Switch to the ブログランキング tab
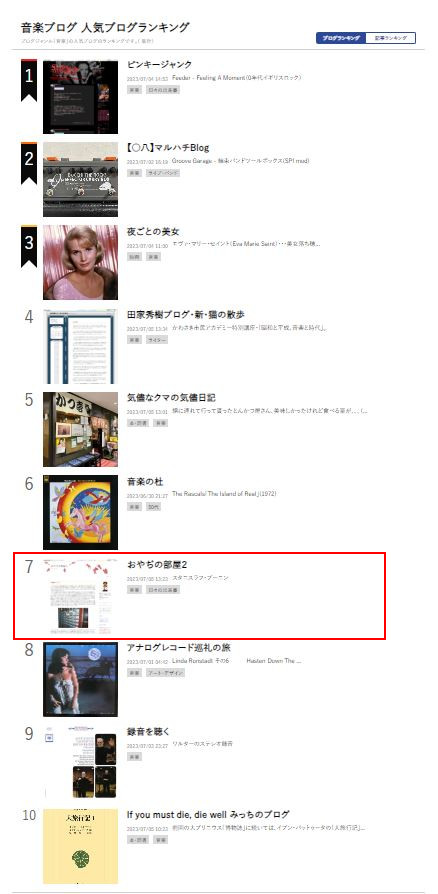This screenshot has width=438, height=894. pyautogui.click(x=341, y=38)
